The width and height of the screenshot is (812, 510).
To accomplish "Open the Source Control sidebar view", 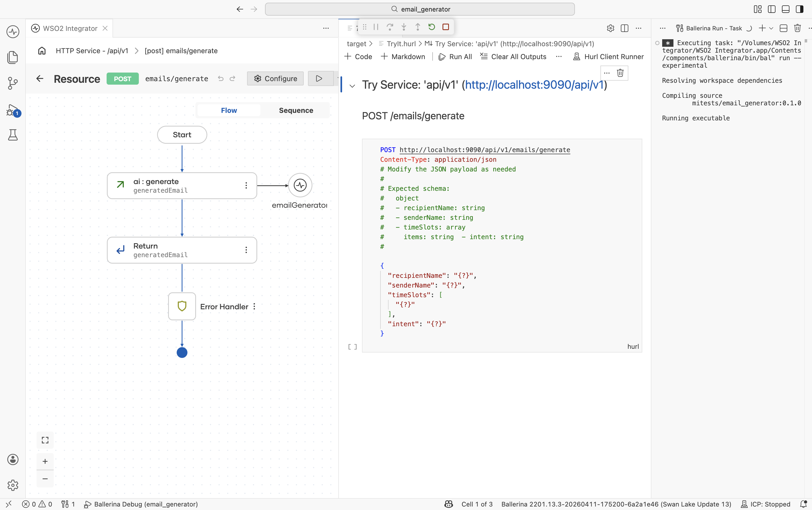I will click(13, 83).
